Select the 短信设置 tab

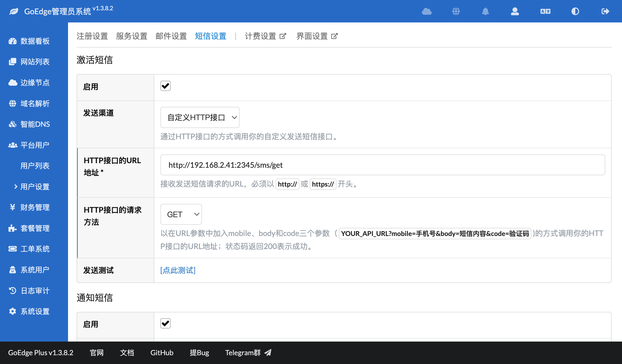211,36
